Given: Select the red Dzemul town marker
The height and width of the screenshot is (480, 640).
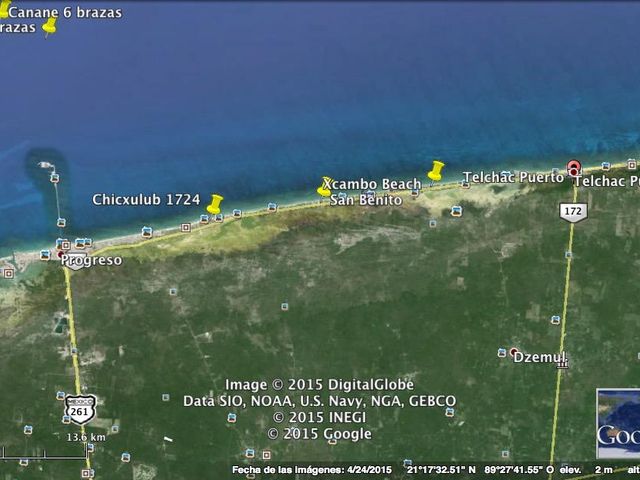Looking at the screenshot, I should (513, 352).
